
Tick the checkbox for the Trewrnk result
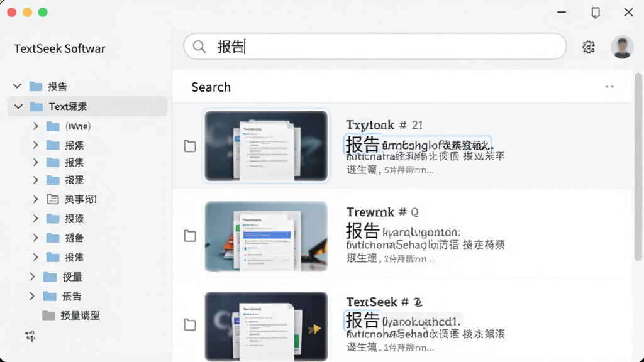(190, 236)
